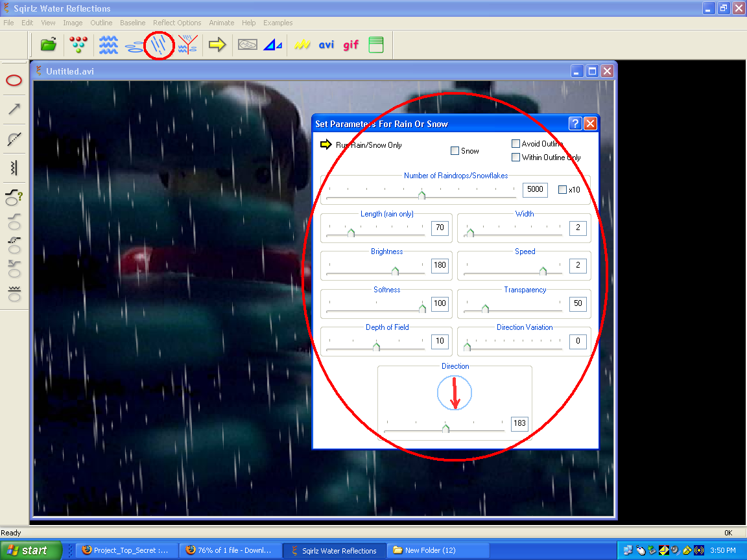Viewport: 747px width, 560px height.
Task: Click the Direction value field 183
Action: [519, 423]
